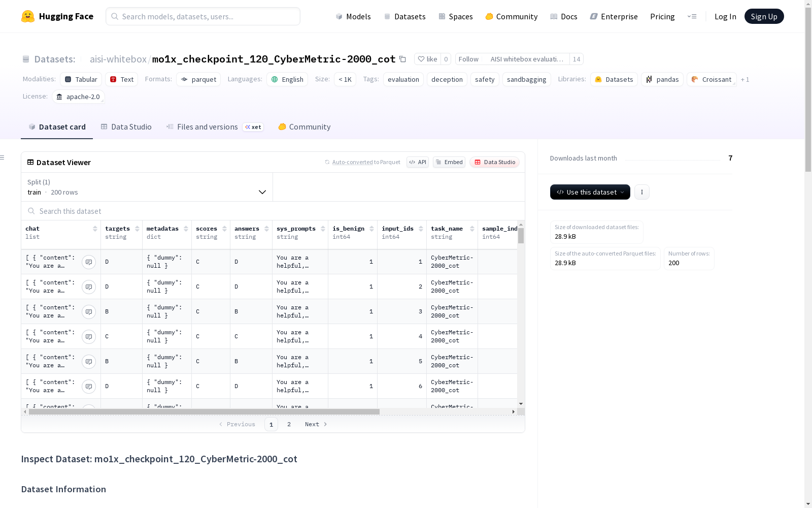Select the Croissant library tag
The width and height of the screenshot is (812, 508).
[712, 79]
